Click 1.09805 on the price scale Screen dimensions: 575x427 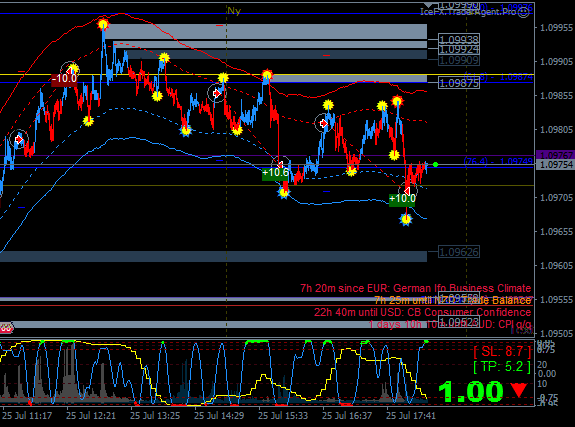(556, 129)
